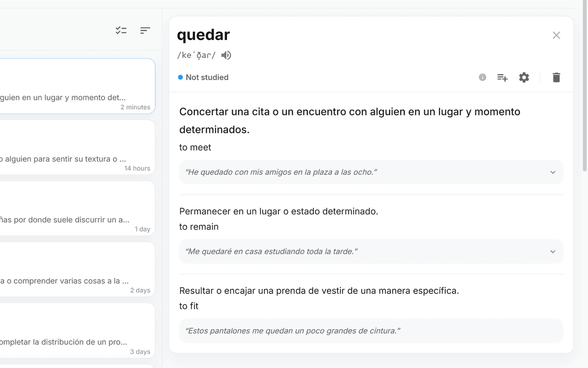Viewport: 588px width, 368px height.
Task: Open the word card from 14 hours ago
Action: 77,147
